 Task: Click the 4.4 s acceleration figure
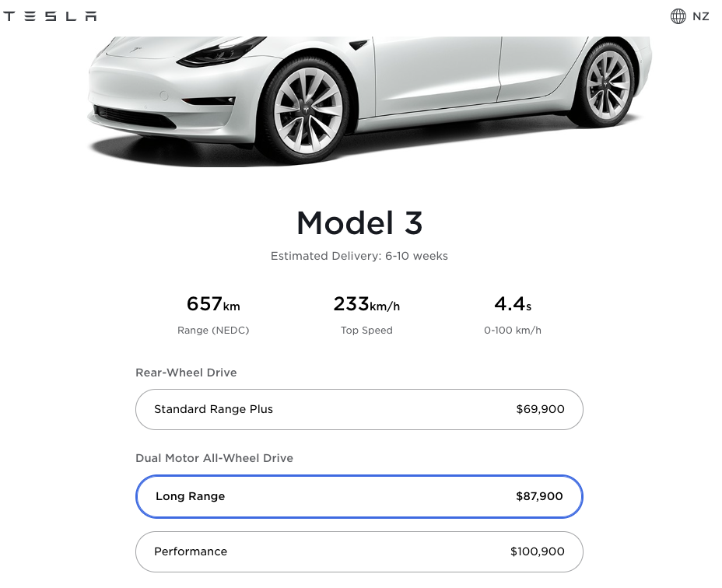[513, 304]
